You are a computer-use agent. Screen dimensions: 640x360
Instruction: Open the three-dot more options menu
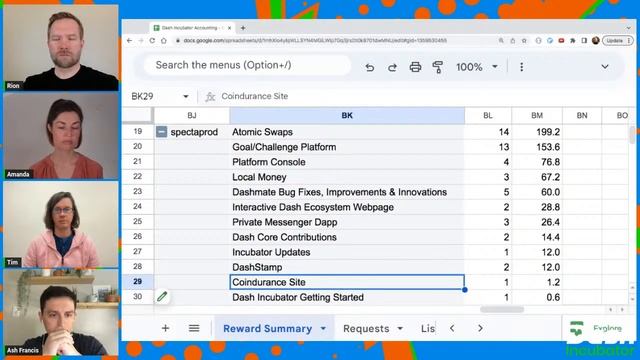521,67
